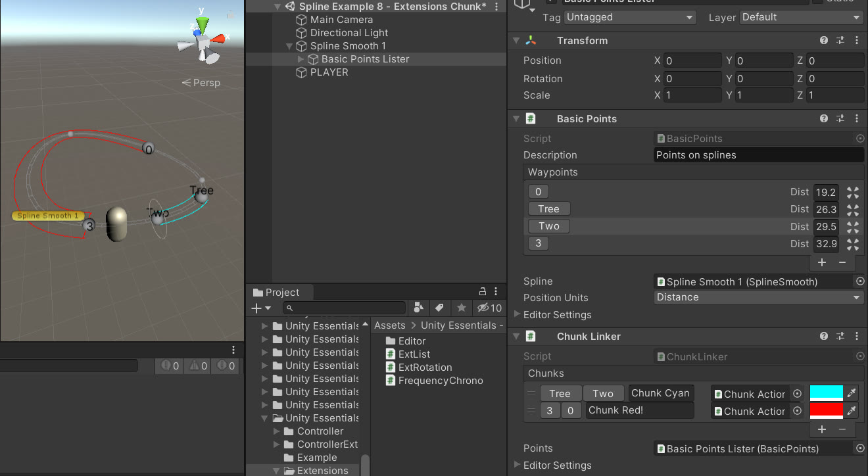Toggle the Project panel lock
868x476 pixels.
coord(482,292)
